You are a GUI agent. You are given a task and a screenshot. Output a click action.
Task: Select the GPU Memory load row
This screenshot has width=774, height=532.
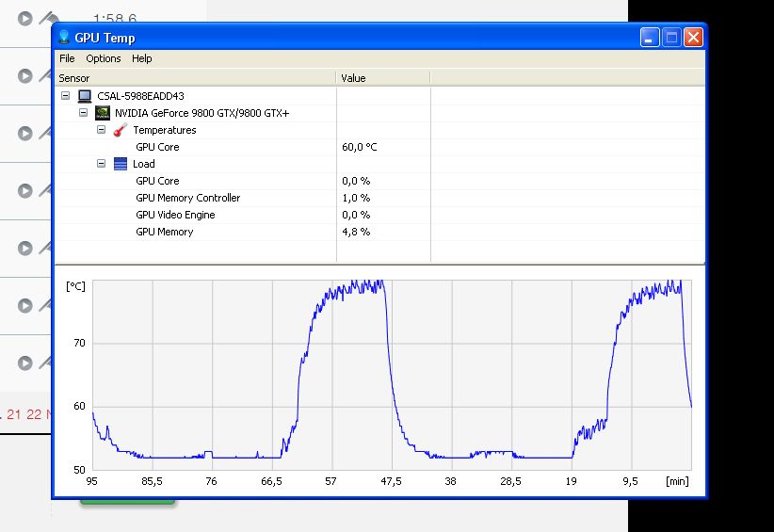pos(164,232)
